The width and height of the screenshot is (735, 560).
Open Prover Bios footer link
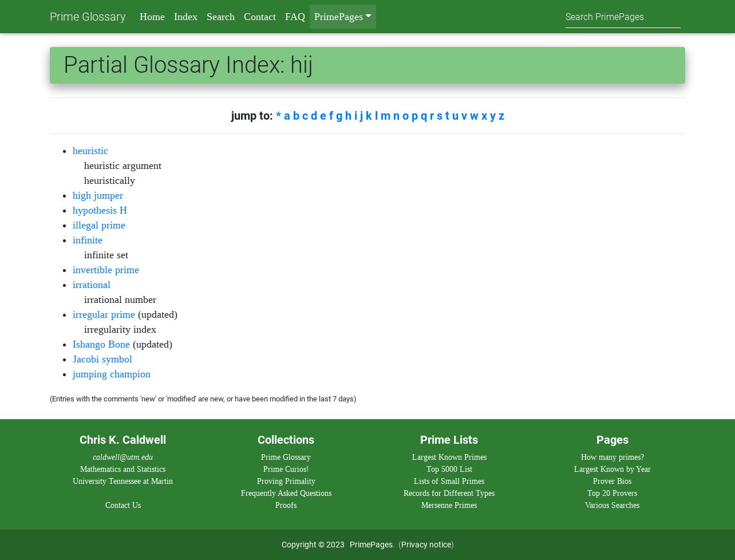612,481
